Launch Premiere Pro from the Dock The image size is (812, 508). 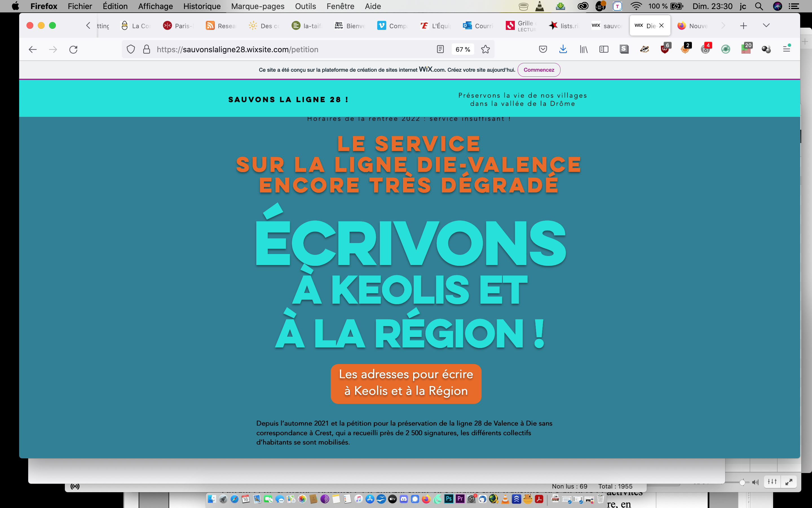click(x=460, y=499)
